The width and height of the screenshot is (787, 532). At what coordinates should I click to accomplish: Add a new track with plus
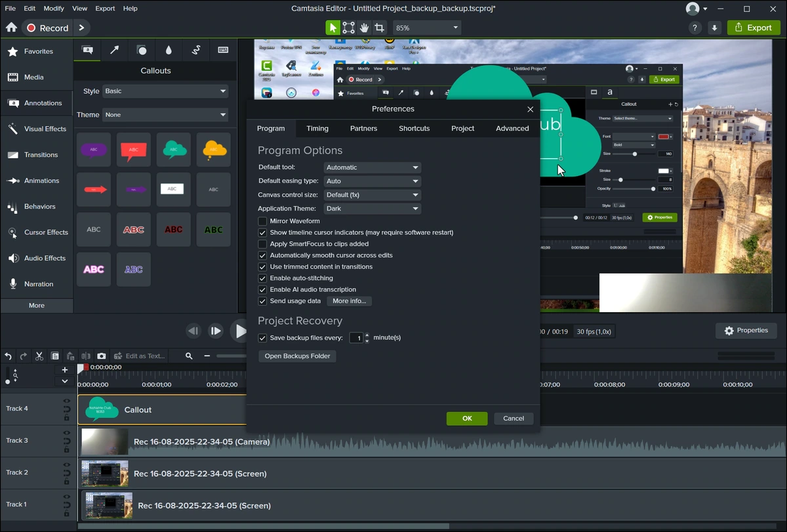click(x=64, y=370)
